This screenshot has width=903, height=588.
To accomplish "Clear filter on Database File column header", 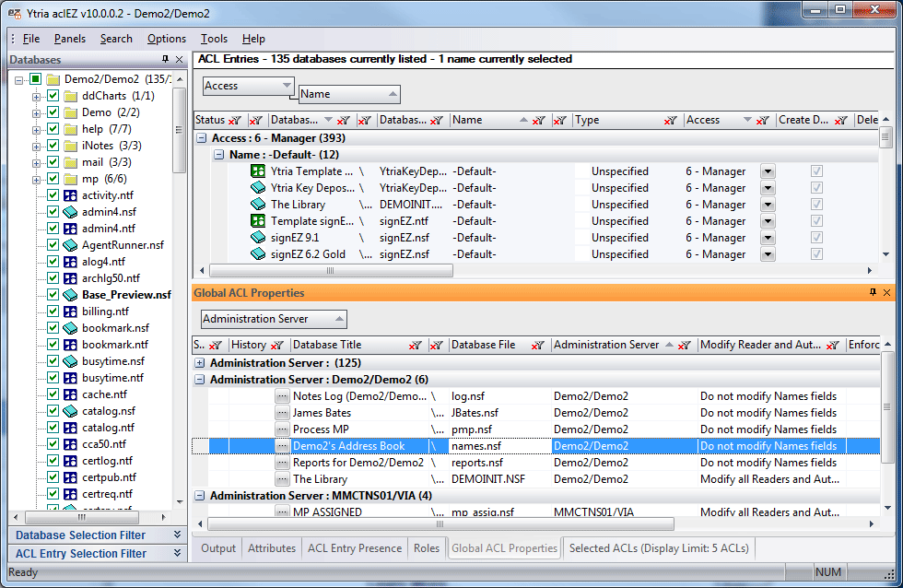I will pos(537,345).
